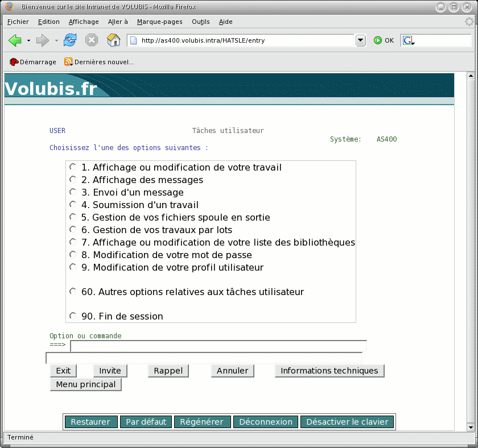Click the Firefox logo in title bar
The height and width of the screenshot is (448, 478).
[x=10, y=6]
